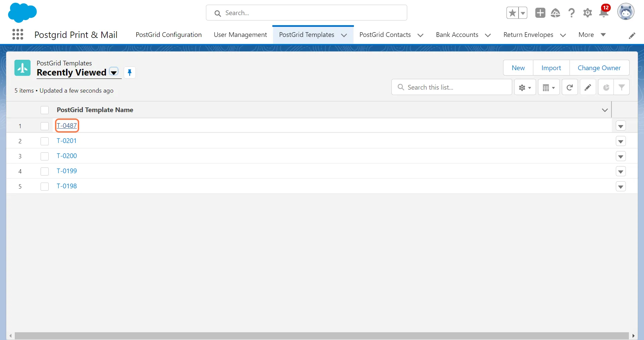This screenshot has width=644, height=340.
Task: Click the inline edit pencil button
Action: pos(588,87)
